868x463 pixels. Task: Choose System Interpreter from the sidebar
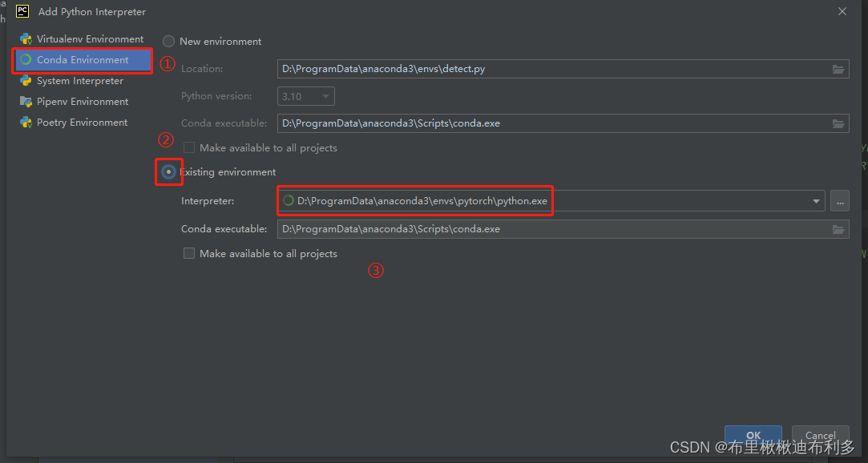click(80, 80)
